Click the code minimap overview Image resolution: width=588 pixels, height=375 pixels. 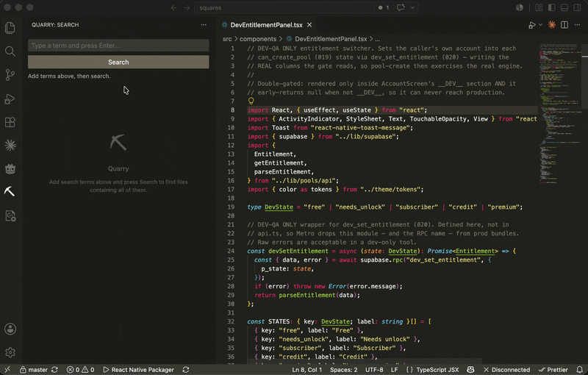tap(559, 114)
